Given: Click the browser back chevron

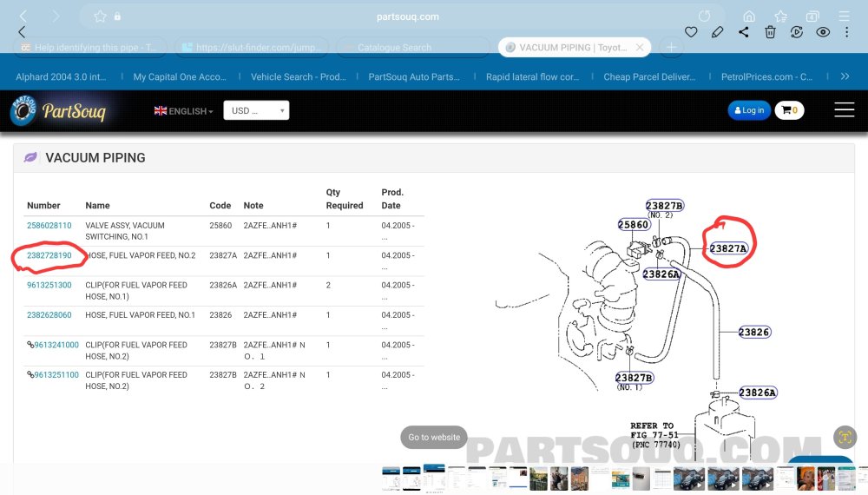Looking at the screenshot, I should (23, 16).
